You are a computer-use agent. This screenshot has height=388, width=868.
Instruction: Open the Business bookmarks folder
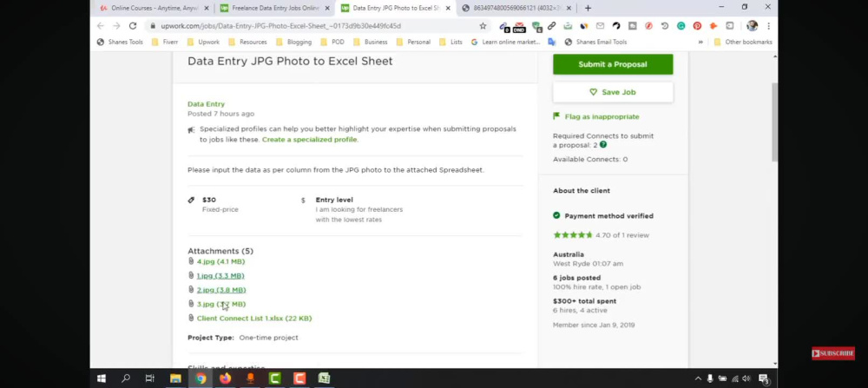click(371, 42)
